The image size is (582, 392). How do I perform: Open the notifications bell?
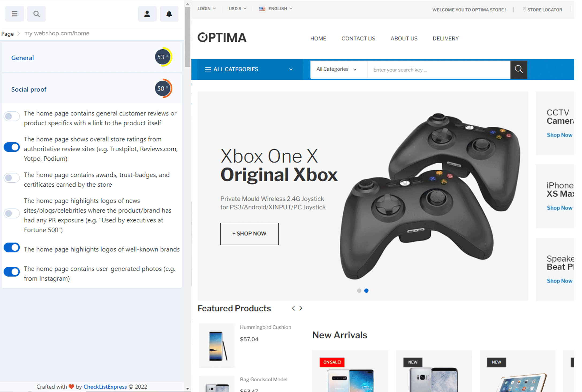169,14
